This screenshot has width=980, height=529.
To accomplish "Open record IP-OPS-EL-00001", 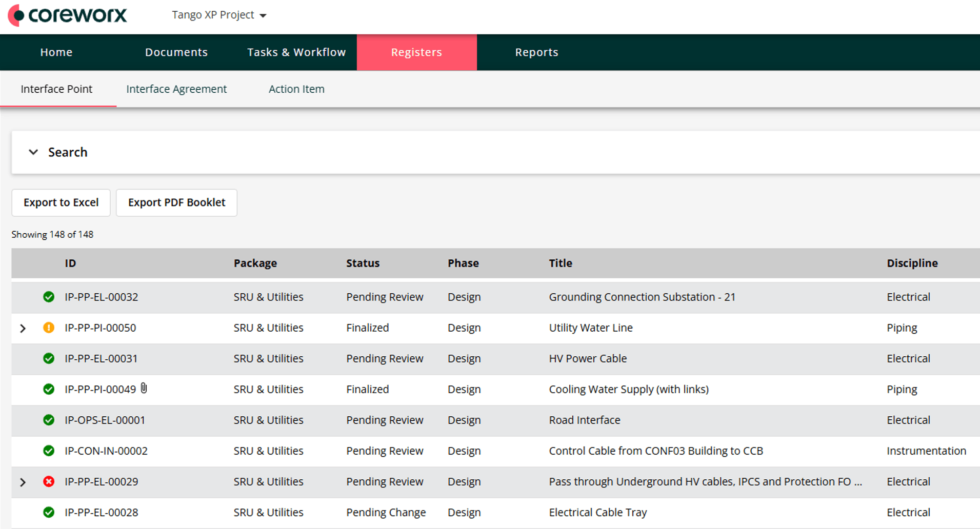I will click(x=105, y=420).
